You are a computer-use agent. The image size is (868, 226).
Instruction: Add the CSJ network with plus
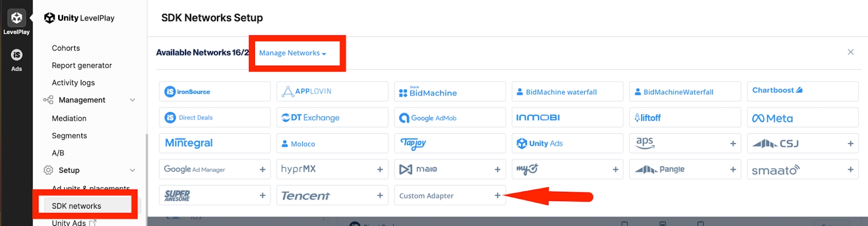pos(851,143)
